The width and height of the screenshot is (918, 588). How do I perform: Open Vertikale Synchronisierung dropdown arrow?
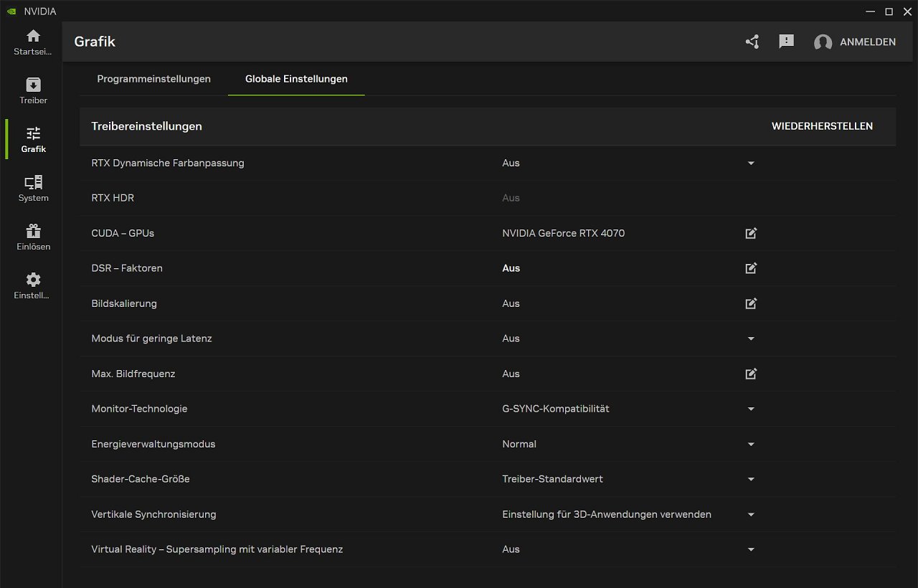pos(751,514)
